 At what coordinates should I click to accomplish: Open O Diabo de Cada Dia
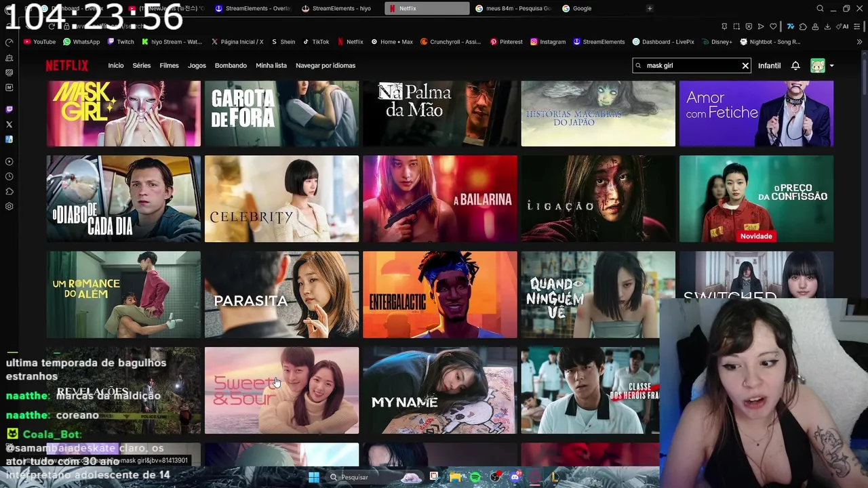[123, 199]
